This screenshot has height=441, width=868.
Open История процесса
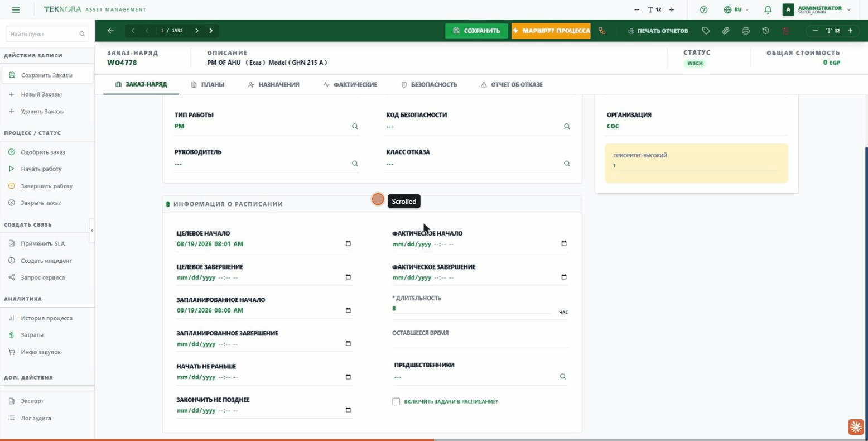47,318
